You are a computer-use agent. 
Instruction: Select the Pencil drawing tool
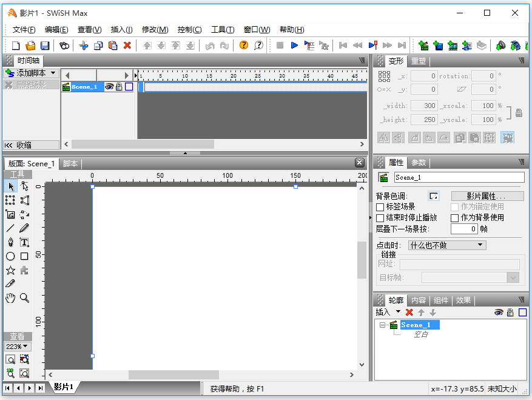[x=24, y=228]
